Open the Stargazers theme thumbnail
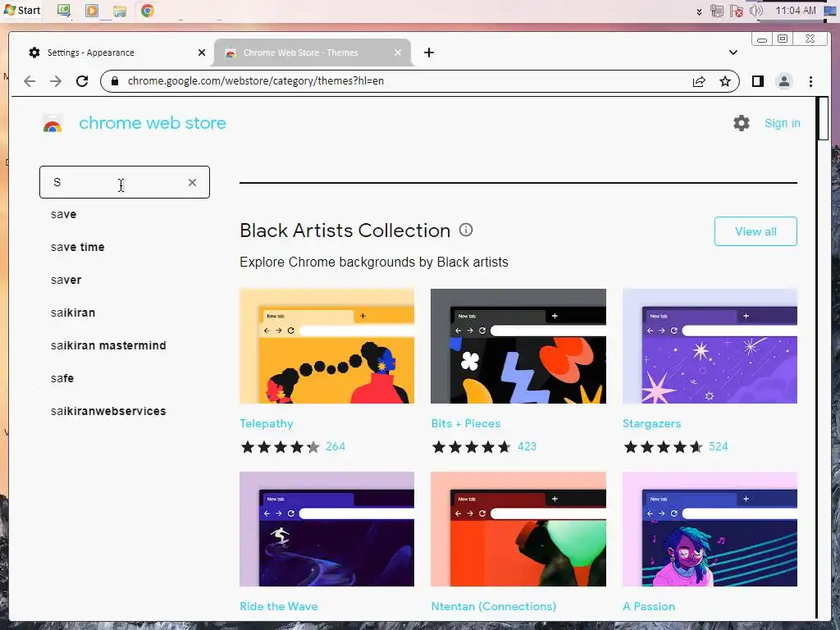The image size is (840, 630). tap(710, 346)
